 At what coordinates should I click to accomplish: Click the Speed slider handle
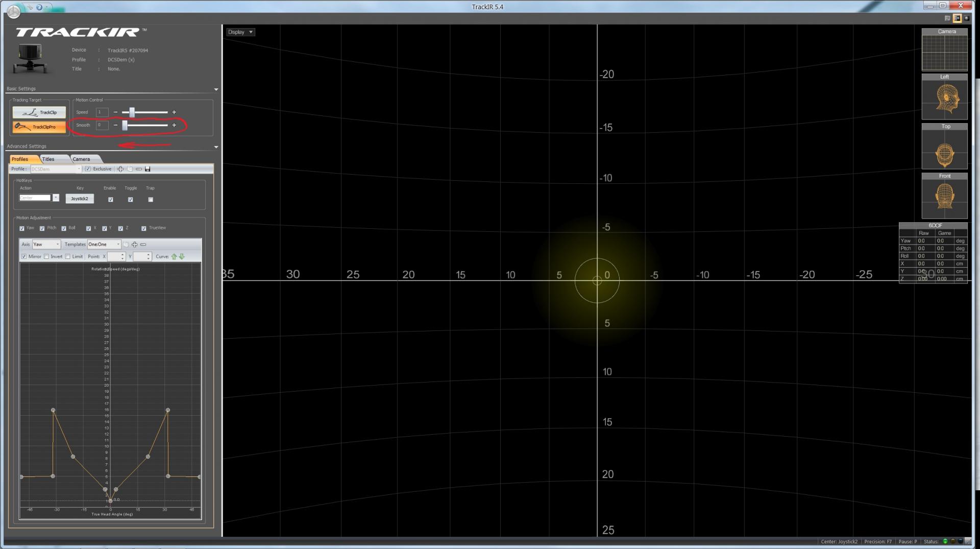coord(132,112)
